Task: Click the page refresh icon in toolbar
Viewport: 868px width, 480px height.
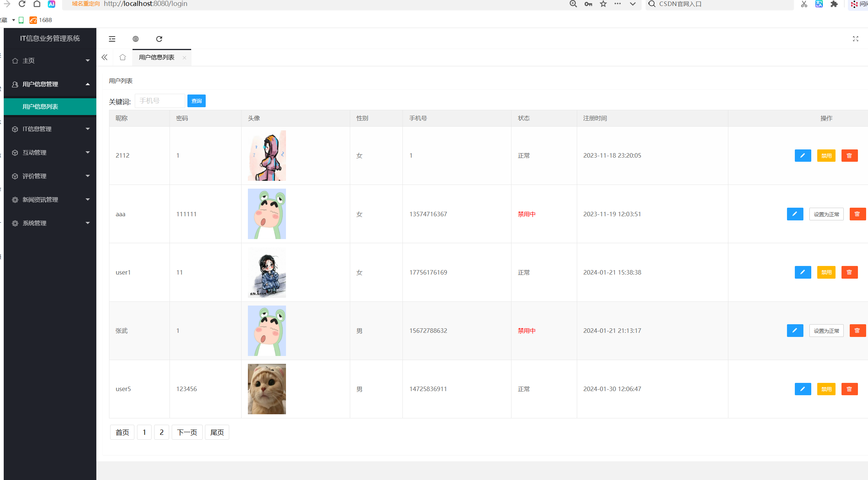Action: click(159, 39)
